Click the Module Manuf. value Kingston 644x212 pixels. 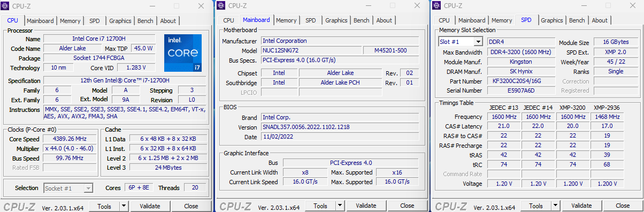pos(521,62)
